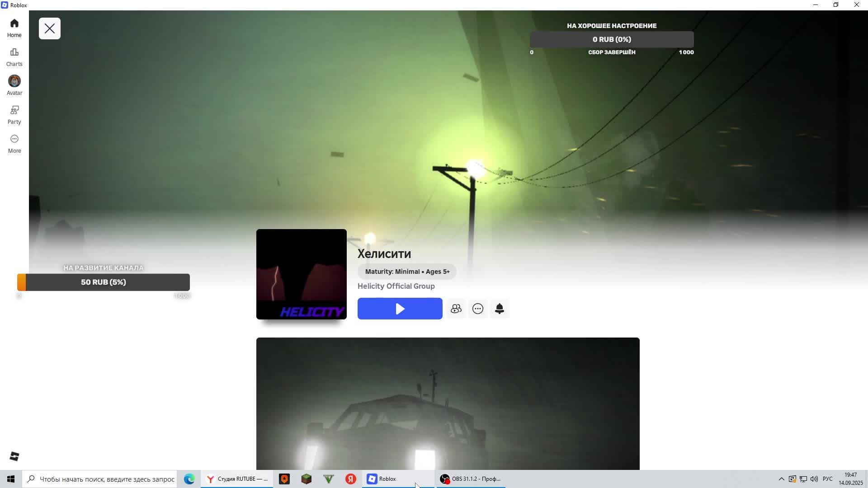The height and width of the screenshot is (488, 868).
Task: Click the Roblox logo at bottom left
Action: coord(14,456)
